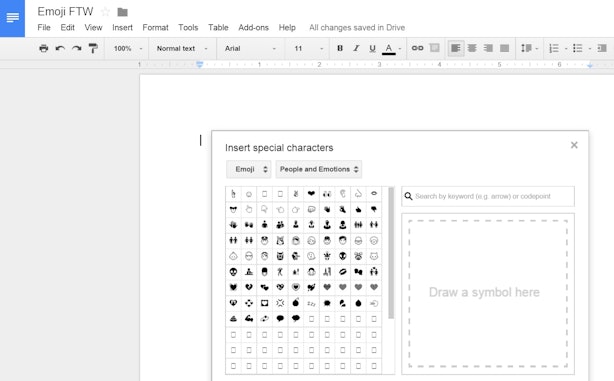Click the search by keyword field
614x381 pixels.
click(x=488, y=196)
